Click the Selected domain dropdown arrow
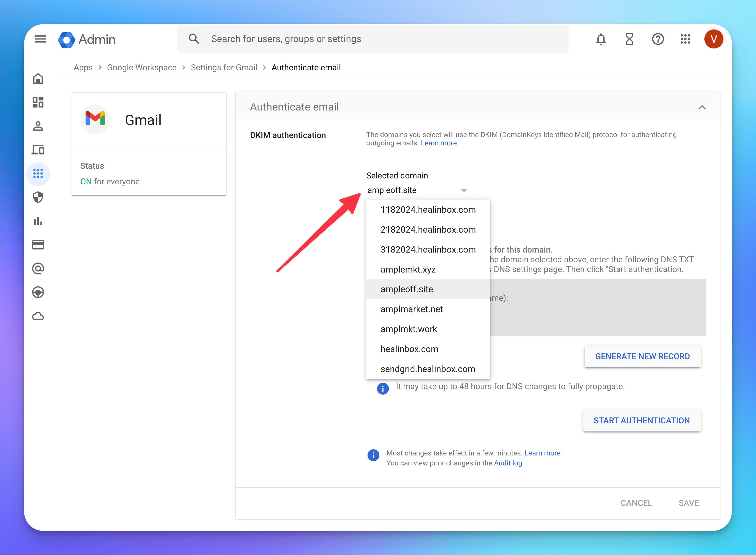The image size is (756, 555). coord(464,191)
